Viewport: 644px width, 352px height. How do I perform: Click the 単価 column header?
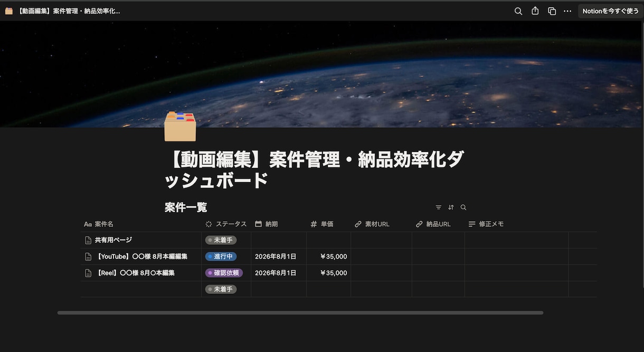(328, 224)
